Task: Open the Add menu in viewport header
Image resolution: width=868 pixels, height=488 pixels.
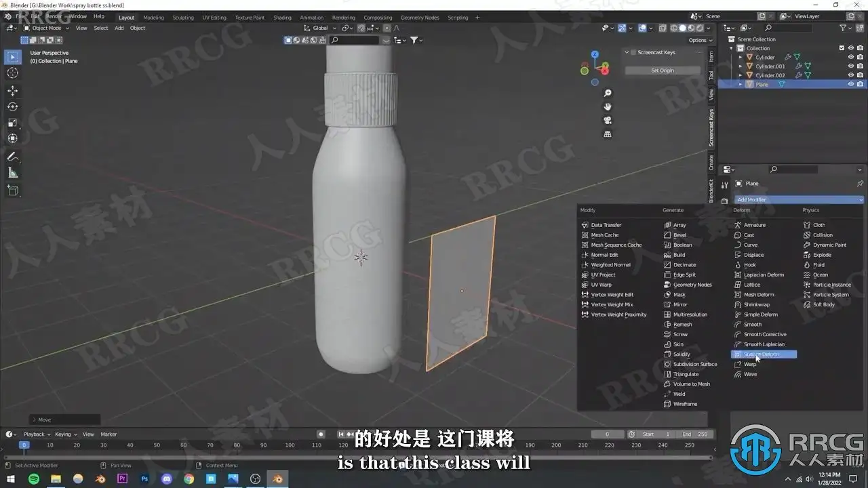Action: tap(119, 28)
